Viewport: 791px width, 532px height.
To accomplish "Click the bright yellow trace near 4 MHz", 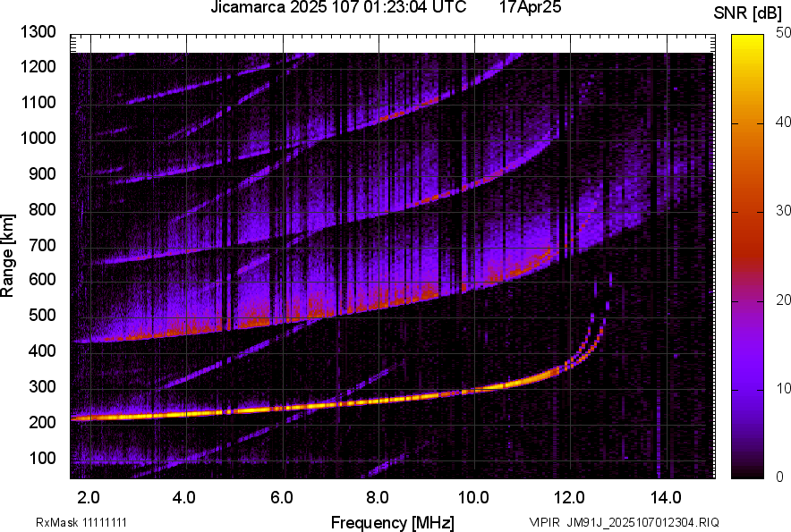I will point(184,412).
